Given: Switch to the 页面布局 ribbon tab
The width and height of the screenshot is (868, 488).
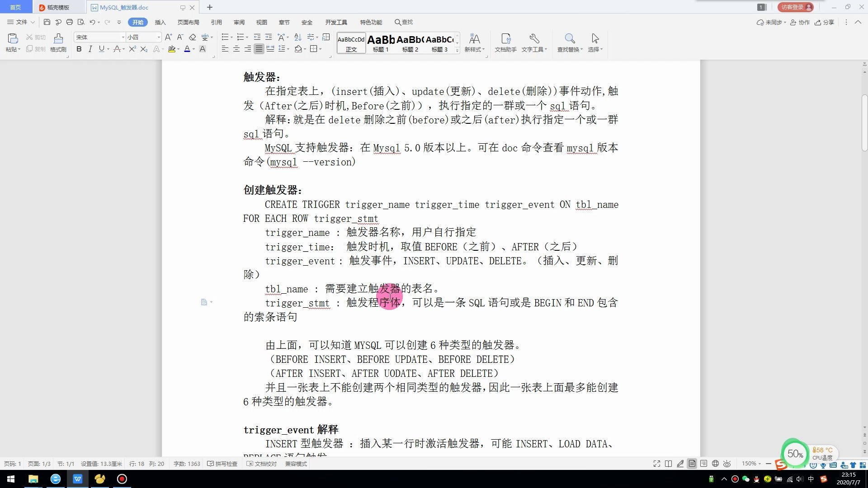Looking at the screenshot, I should [188, 22].
